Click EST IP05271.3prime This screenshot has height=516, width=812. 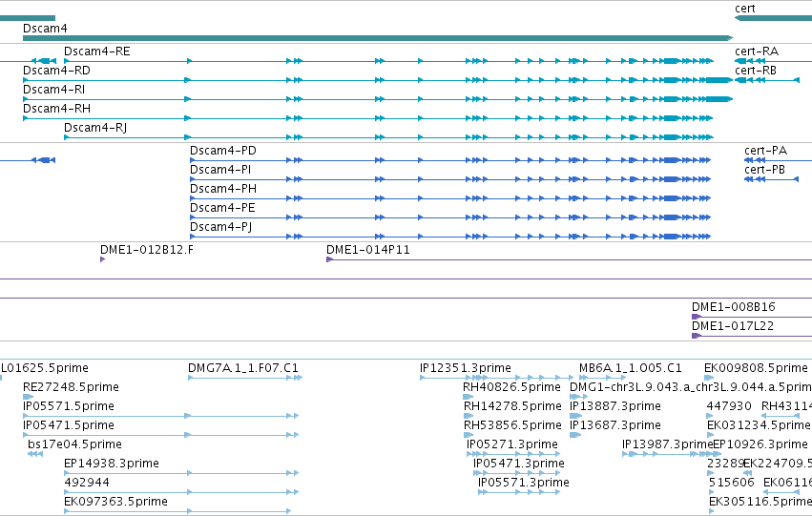point(512,444)
